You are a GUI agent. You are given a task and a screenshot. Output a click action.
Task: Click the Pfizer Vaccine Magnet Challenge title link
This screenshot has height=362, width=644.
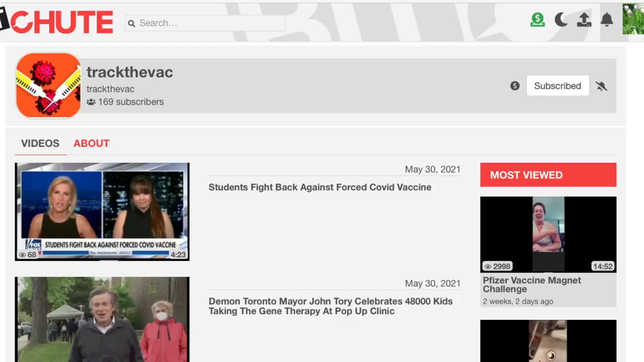click(532, 285)
